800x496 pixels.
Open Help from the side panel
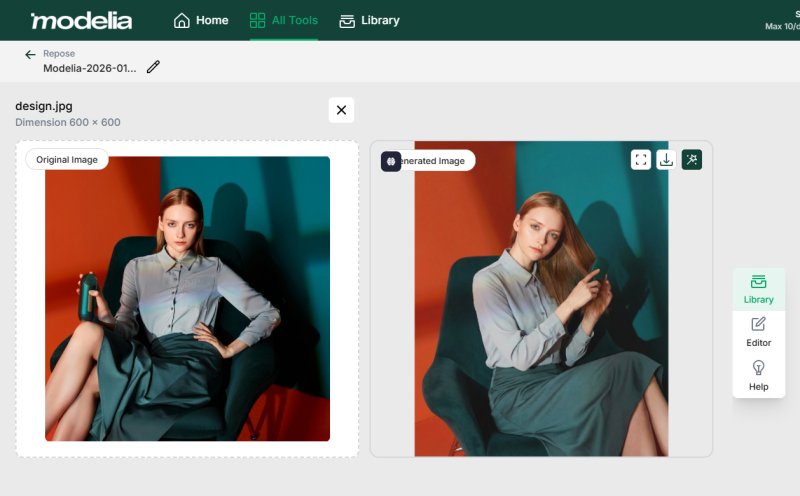[759, 376]
